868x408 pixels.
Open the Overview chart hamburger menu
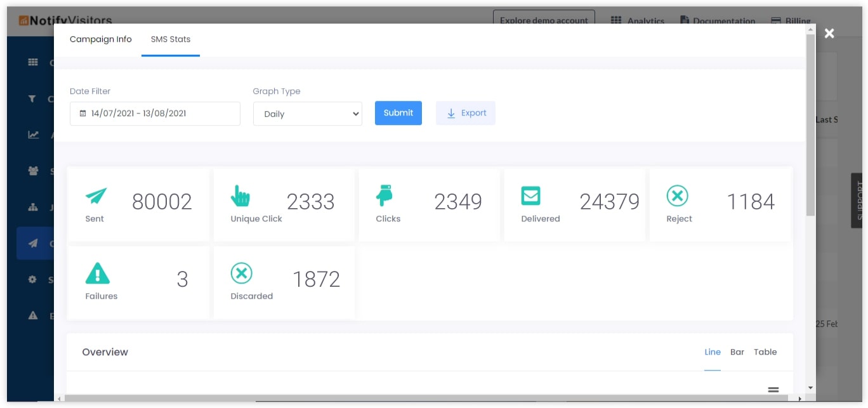[773, 388]
